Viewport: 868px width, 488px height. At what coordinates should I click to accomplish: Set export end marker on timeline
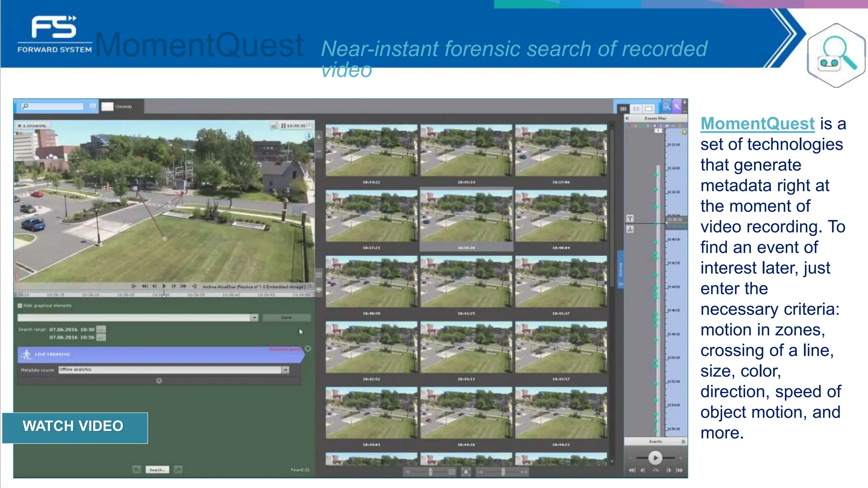630,229
